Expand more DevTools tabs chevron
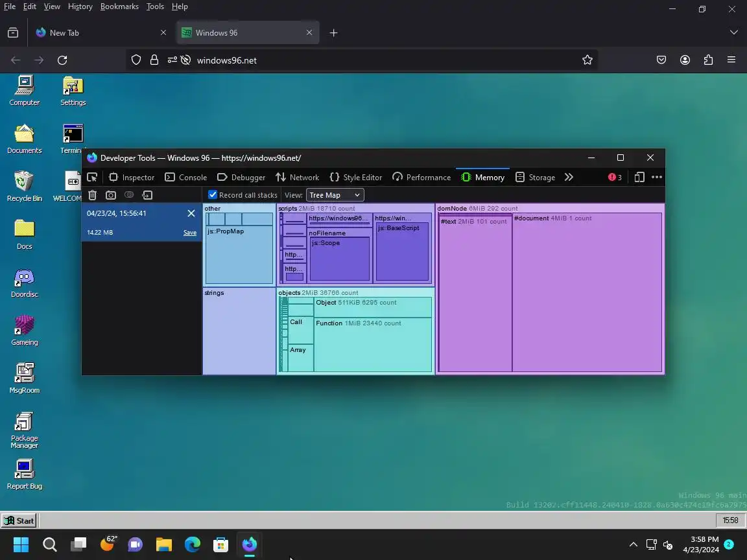747x560 pixels. click(569, 177)
